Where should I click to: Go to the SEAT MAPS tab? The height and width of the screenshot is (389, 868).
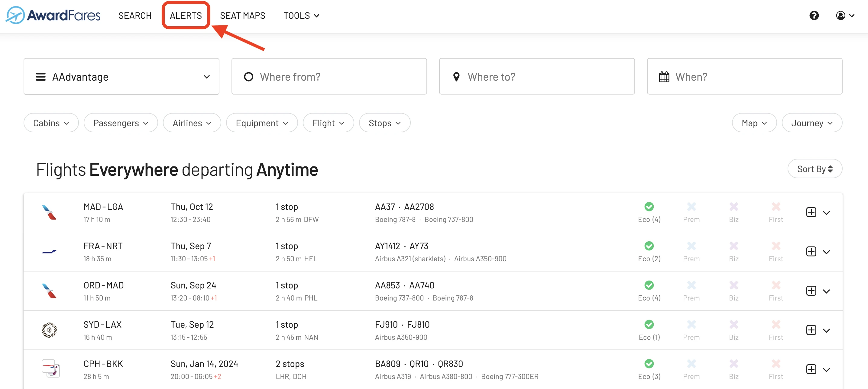tap(243, 15)
